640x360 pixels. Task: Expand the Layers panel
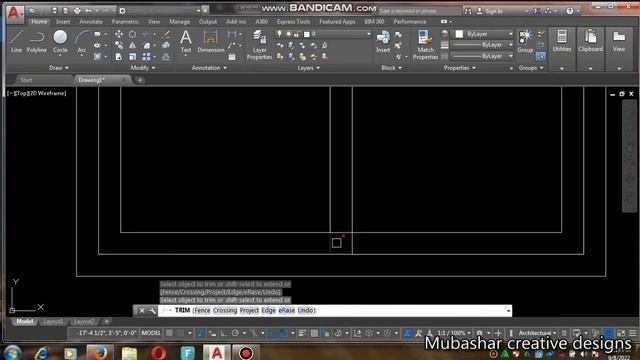pos(308,68)
